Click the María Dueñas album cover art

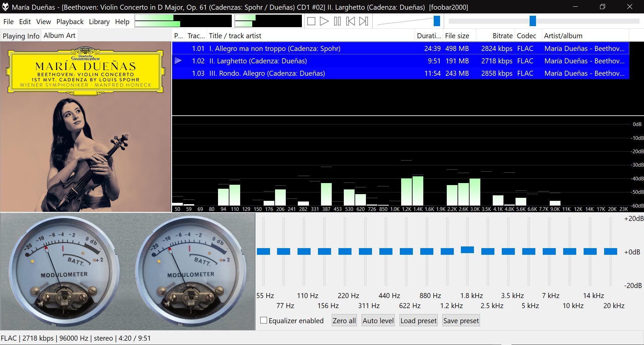click(x=86, y=127)
